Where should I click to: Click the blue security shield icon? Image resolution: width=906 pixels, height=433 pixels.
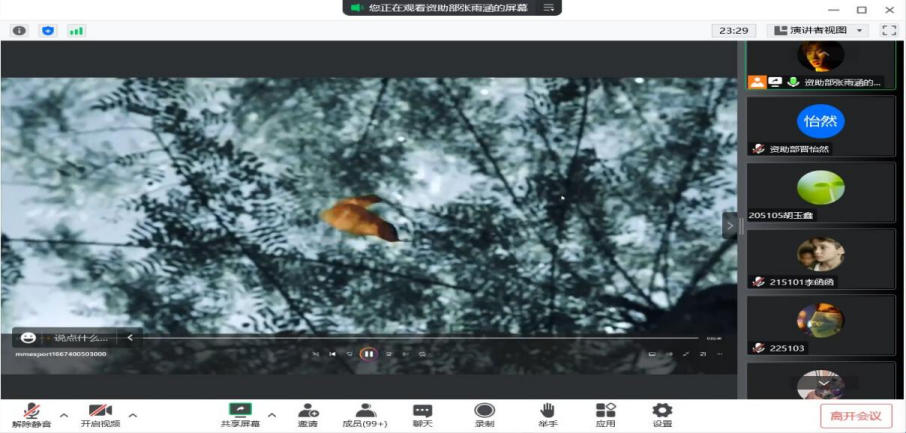(x=48, y=31)
